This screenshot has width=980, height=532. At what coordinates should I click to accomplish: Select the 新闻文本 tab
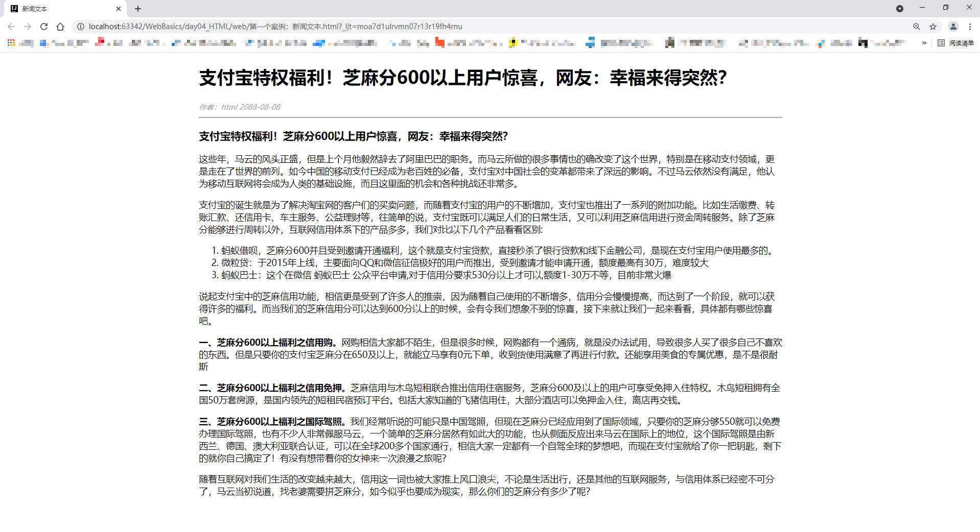click(x=66, y=9)
